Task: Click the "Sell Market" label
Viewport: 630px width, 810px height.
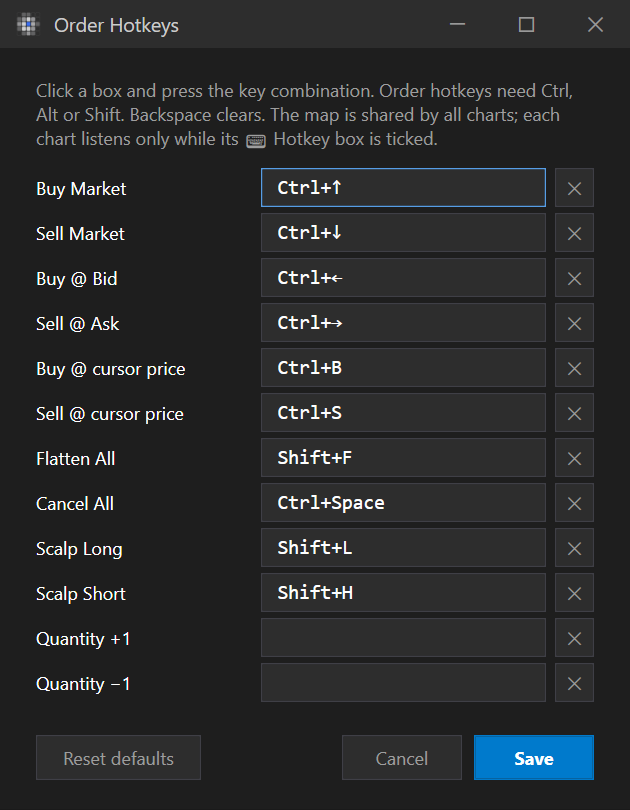Action: tap(80, 233)
